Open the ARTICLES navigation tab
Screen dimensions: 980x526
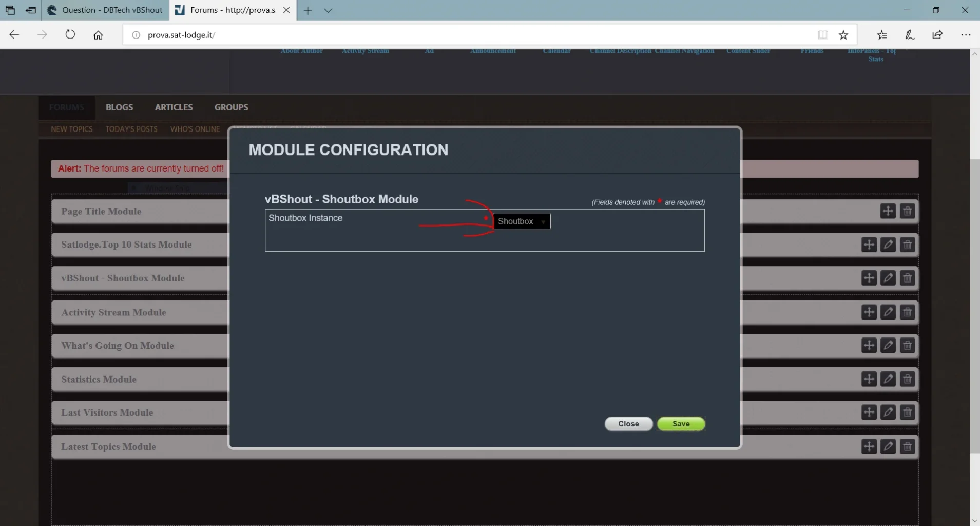click(174, 107)
